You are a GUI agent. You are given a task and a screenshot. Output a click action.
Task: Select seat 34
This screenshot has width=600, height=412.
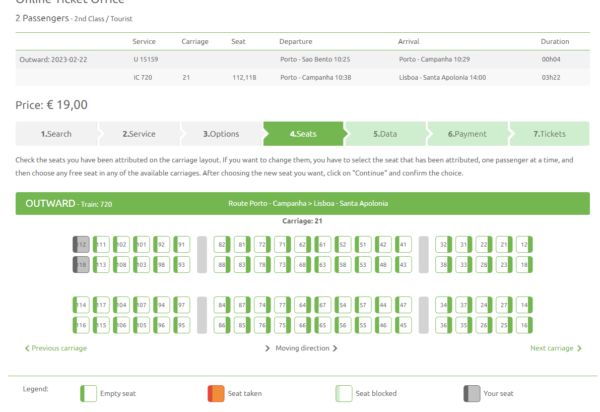tap(443, 305)
